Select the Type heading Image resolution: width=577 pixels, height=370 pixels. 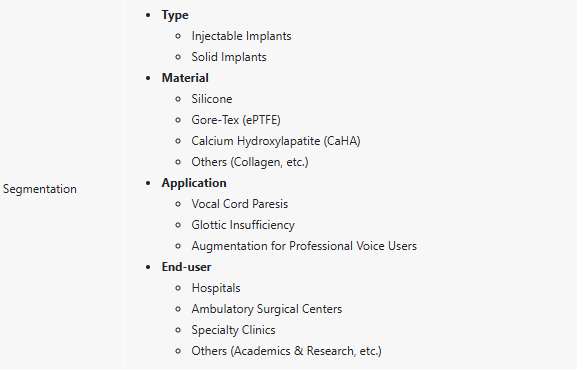(x=175, y=15)
